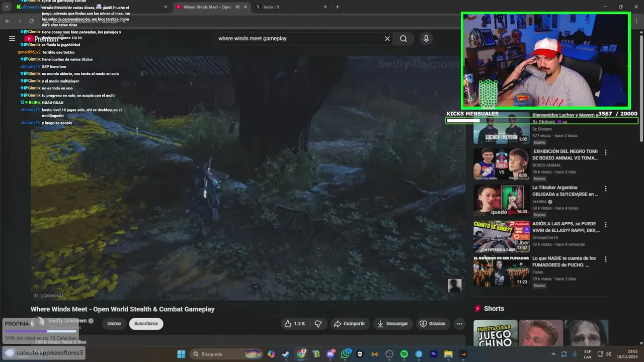
Task: Open the Windows Start menu
Action: [x=181, y=354]
